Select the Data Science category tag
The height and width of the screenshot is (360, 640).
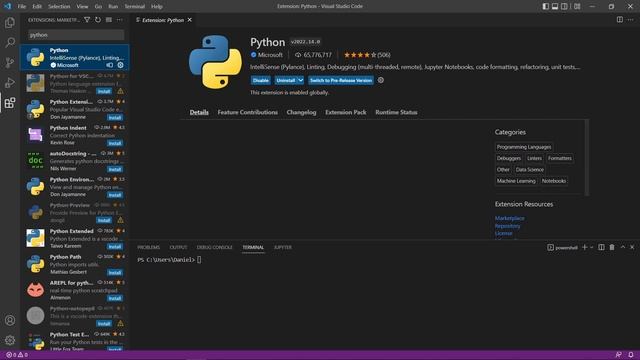point(529,169)
